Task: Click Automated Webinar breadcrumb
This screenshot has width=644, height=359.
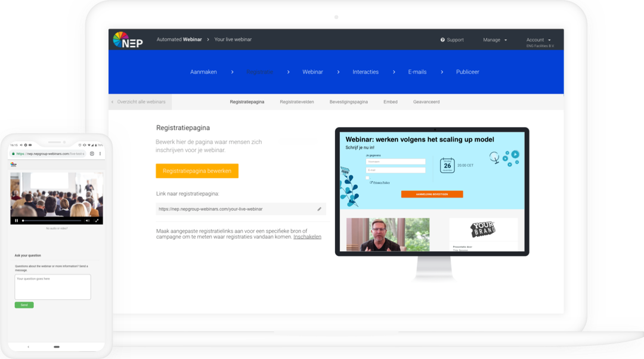Action: pos(179,39)
